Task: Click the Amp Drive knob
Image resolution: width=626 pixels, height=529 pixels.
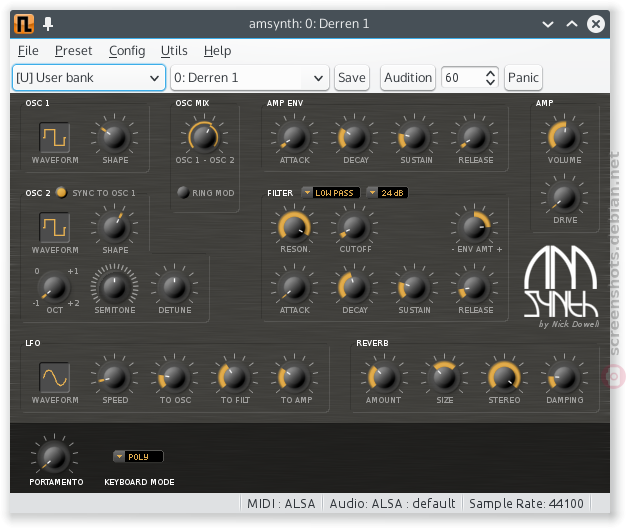Action: tap(564, 198)
